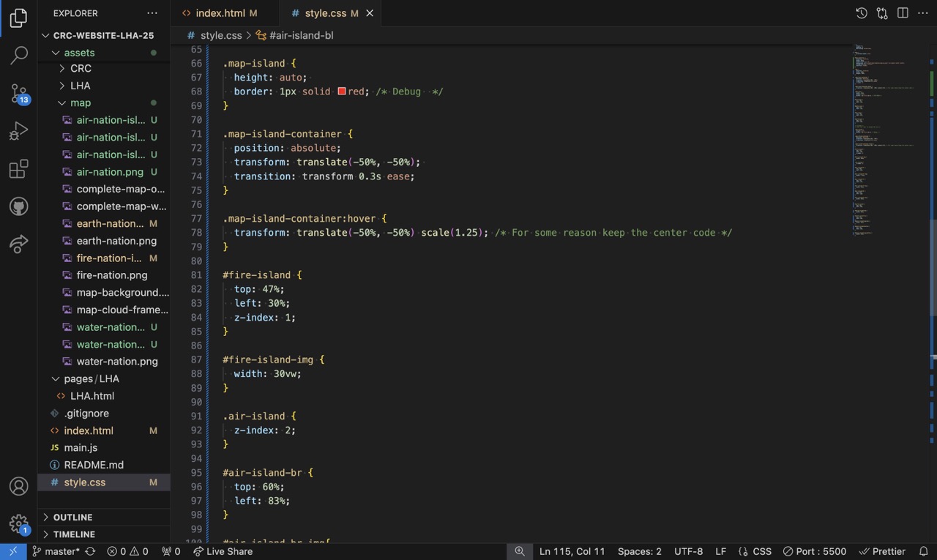
Task: Click the master branch button
Action: [56, 551]
